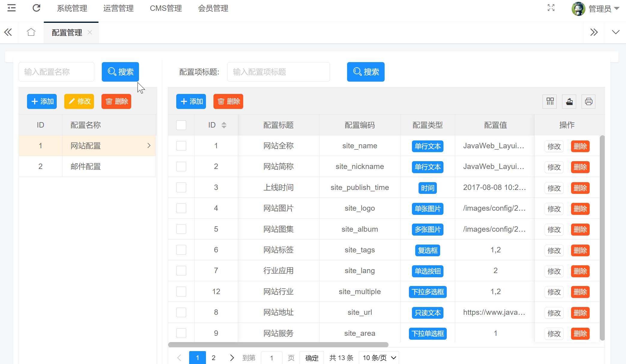Toggle fullscreen mode icon
Image resolution: width=626 pixels, height=364 pixels.
(x=551, y=8)
